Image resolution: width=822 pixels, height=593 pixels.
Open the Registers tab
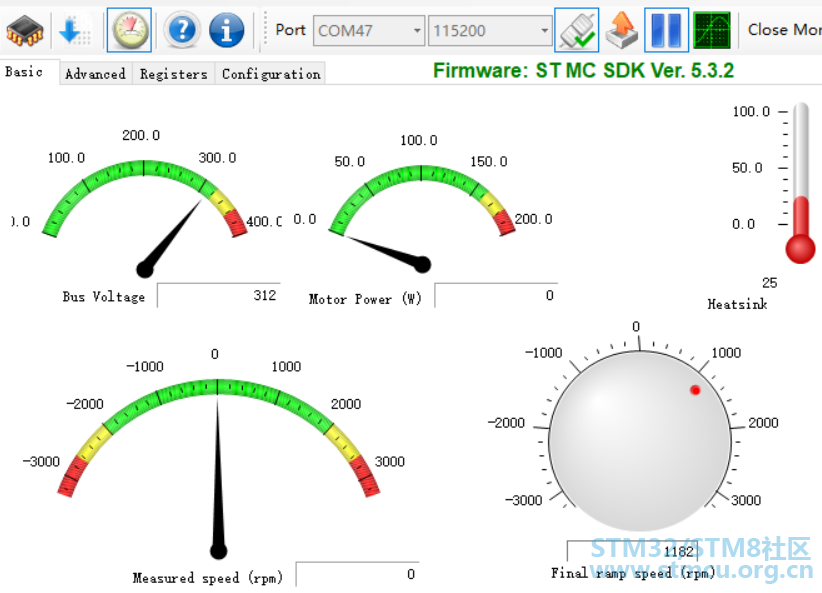(x=173, y=74)
